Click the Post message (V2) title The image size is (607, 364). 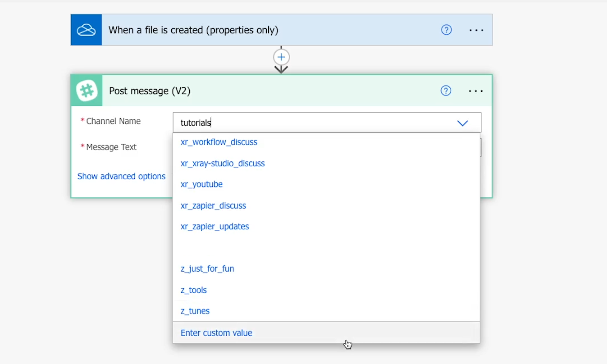click(150, 91)
